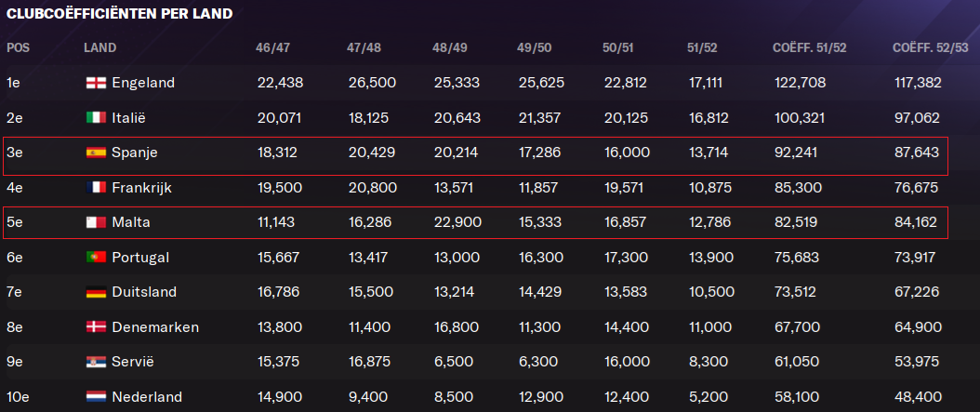Click the Spain flag icon
Image resolution: width=980 pixels, height=412 pixels.
pos(97,153)
